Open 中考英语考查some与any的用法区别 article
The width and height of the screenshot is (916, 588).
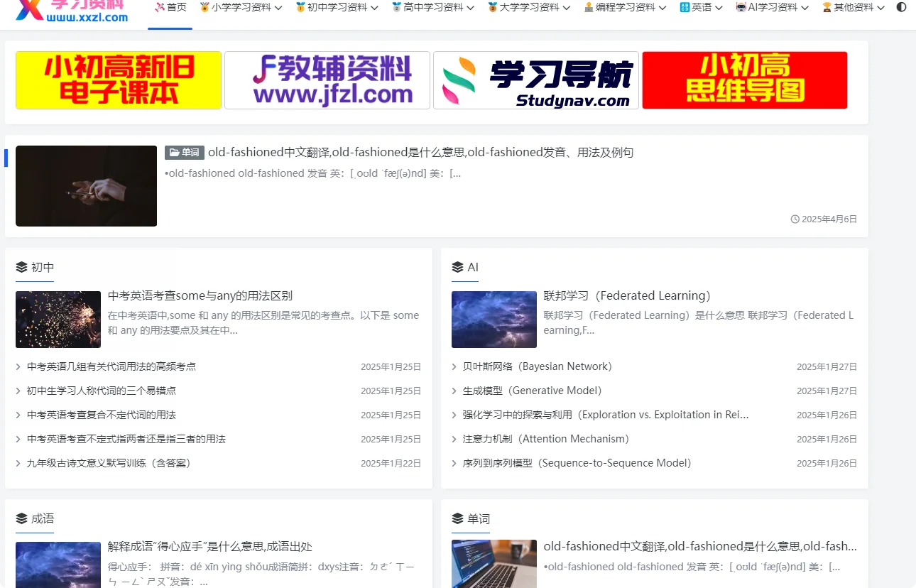(200, 296)
